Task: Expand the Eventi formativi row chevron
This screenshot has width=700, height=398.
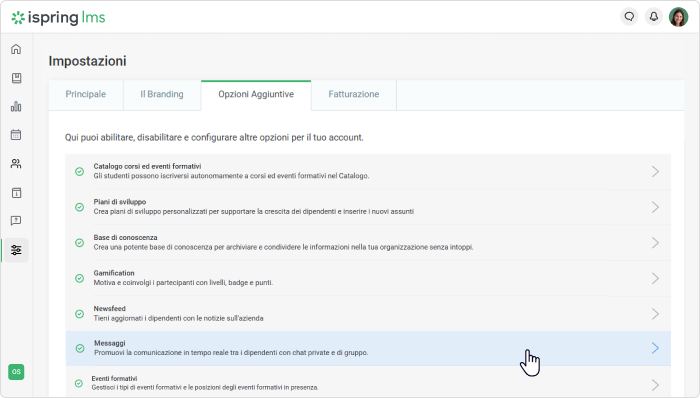Action: pos(655,385)
